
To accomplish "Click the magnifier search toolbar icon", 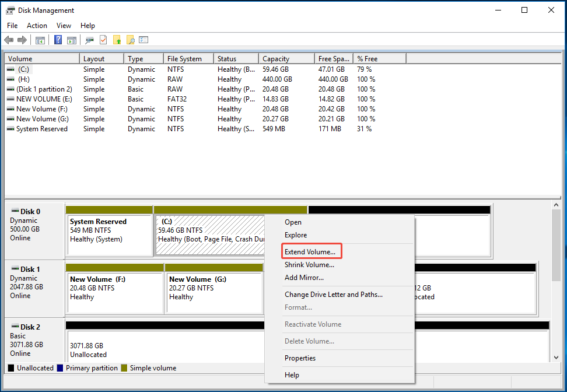I will click(x=131, y=40).
